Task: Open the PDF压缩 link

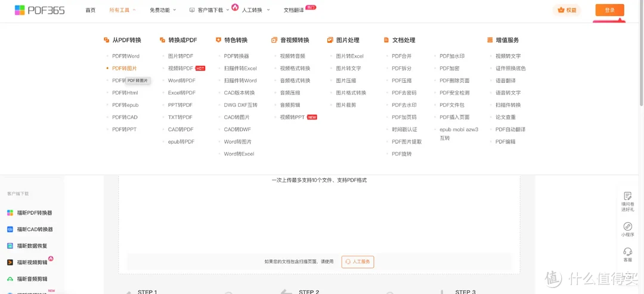Action: pyautogui.click(x=402, y=81)
